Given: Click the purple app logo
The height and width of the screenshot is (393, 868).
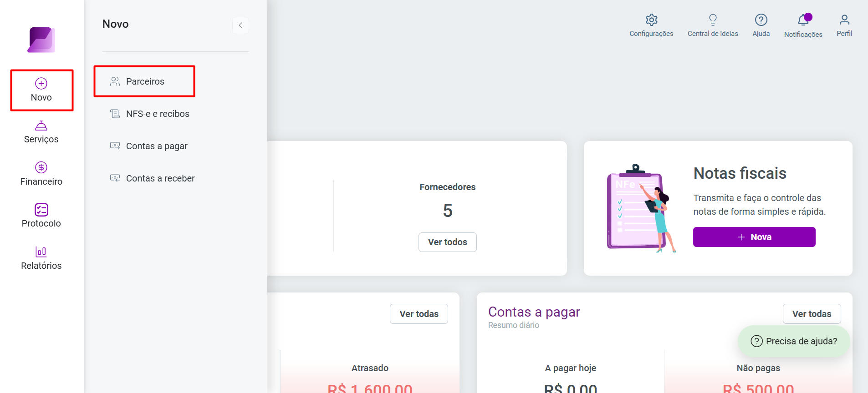Looking at the screenshot, I should pyautogui.click(x=41, y=40).
